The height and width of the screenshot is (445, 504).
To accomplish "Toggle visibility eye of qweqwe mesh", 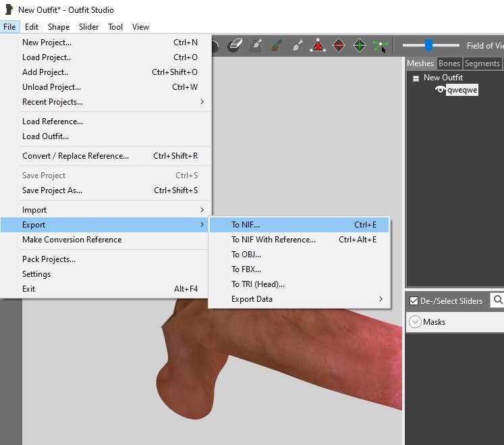I will pyautogui.click(x=440, y=90).
